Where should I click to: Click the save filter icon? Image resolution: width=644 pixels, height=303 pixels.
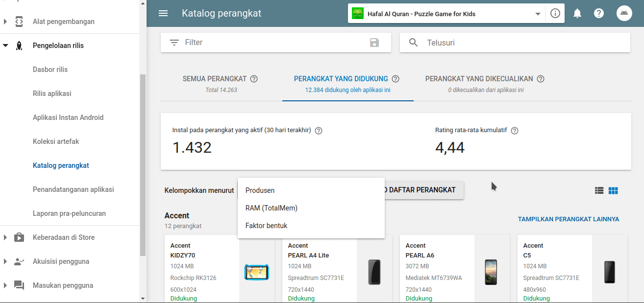(375, 43)
